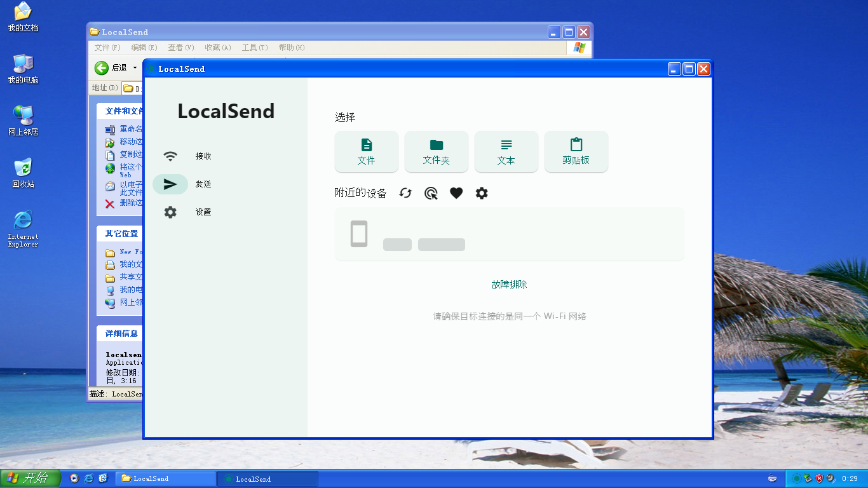Open send mode settings gear icon
This screenshot has width=868, height=488.
[482, 193]
